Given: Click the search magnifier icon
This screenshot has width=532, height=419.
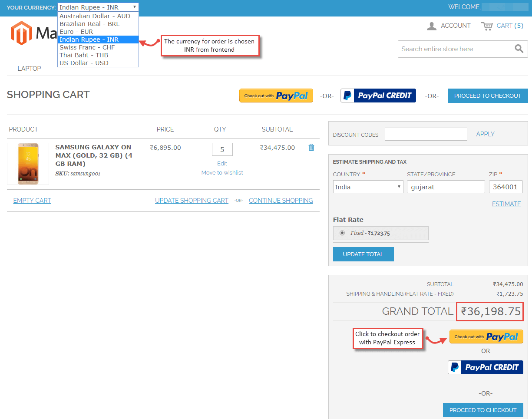Looking at the screenshot, I should click(519, 49).
